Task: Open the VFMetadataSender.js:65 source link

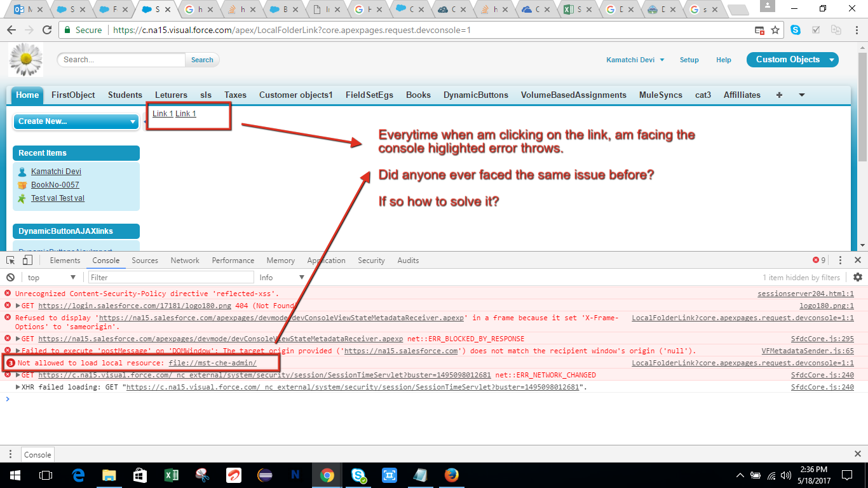Action: point(808,351)
